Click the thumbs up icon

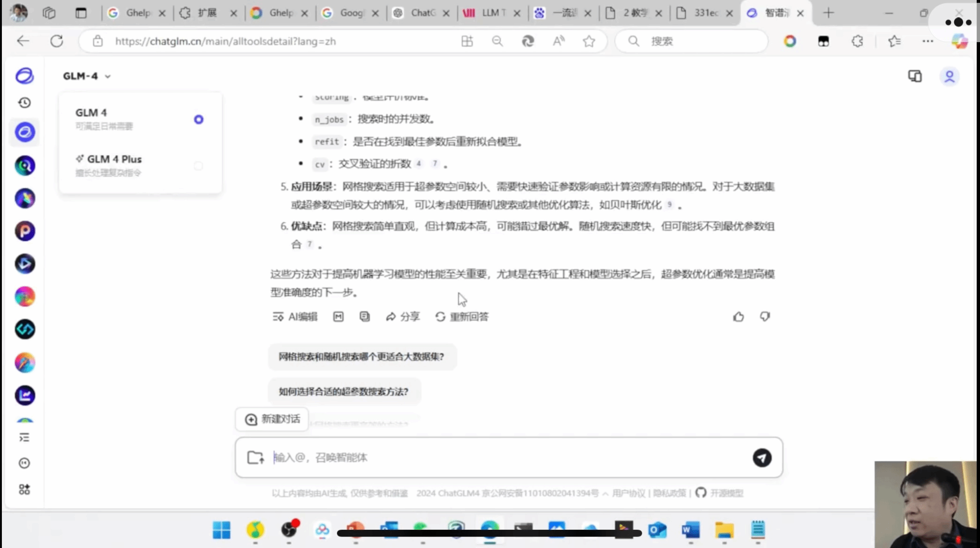738,317
